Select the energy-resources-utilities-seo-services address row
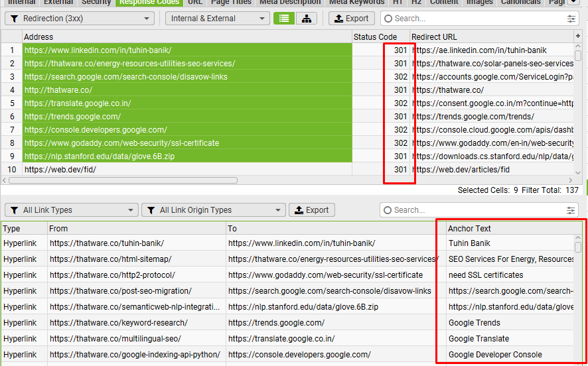The width and height of the screenshot is (588, 366). [187, 63]
